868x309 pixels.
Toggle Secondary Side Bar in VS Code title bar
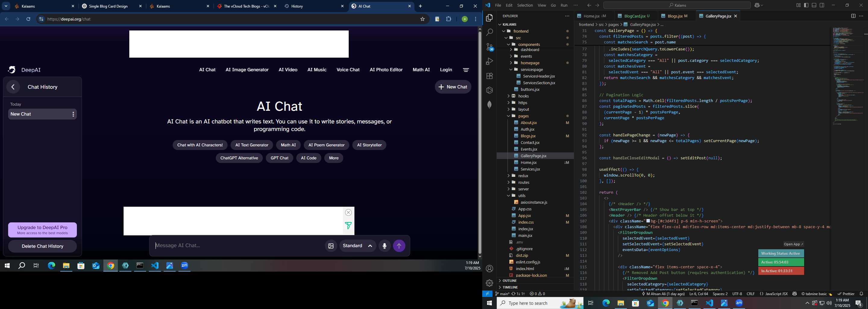pyautogui.click(x=822, y=5)
